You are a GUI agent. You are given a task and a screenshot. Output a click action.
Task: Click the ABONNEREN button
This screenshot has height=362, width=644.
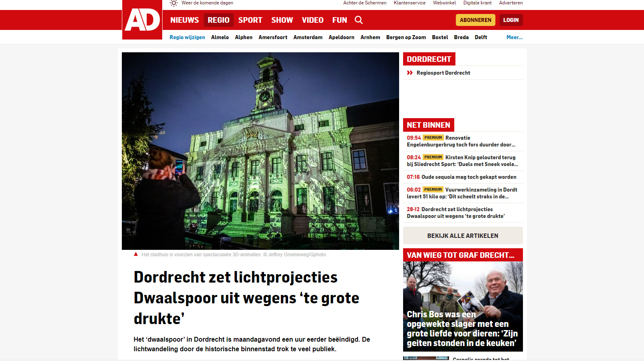point(475,20)
